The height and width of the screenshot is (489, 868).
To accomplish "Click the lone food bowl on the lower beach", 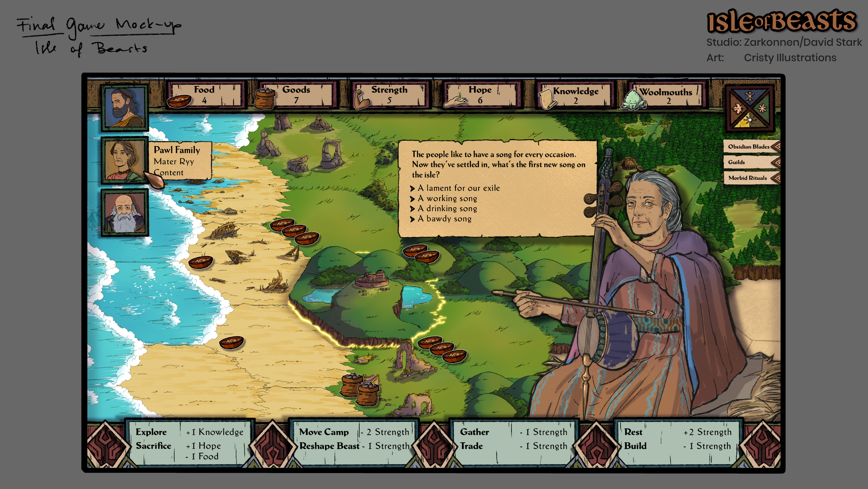I will coord(232,342).
